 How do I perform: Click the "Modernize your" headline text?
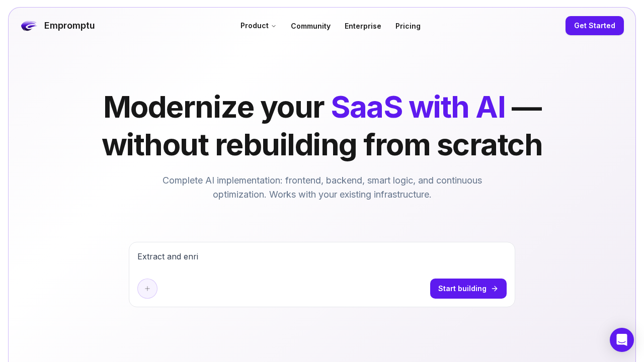[x=213, y=107]
